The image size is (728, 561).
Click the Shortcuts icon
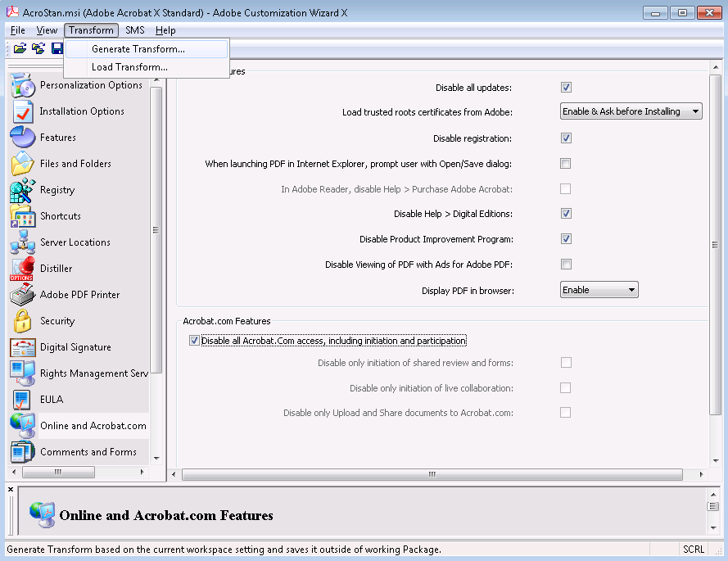click(22, 216)
